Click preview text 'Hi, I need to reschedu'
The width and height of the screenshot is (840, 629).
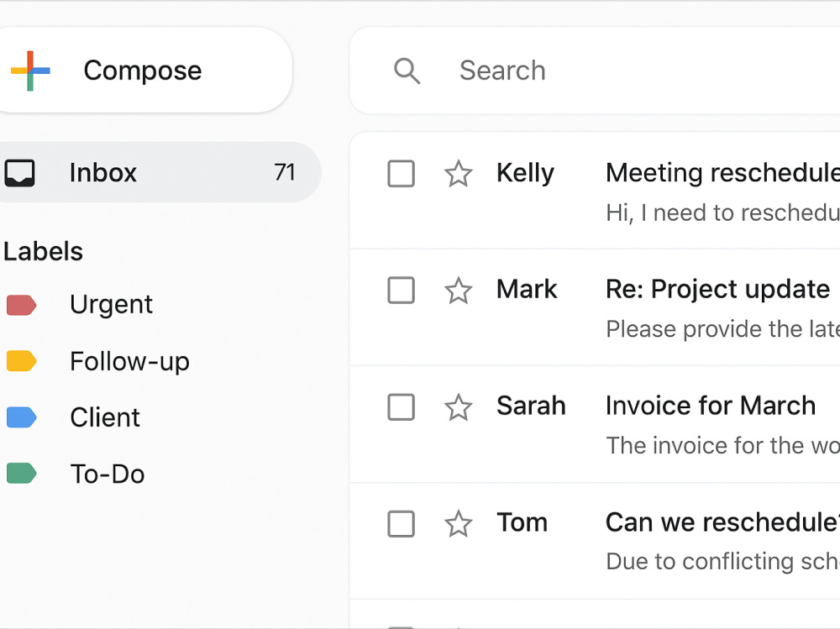722,212
